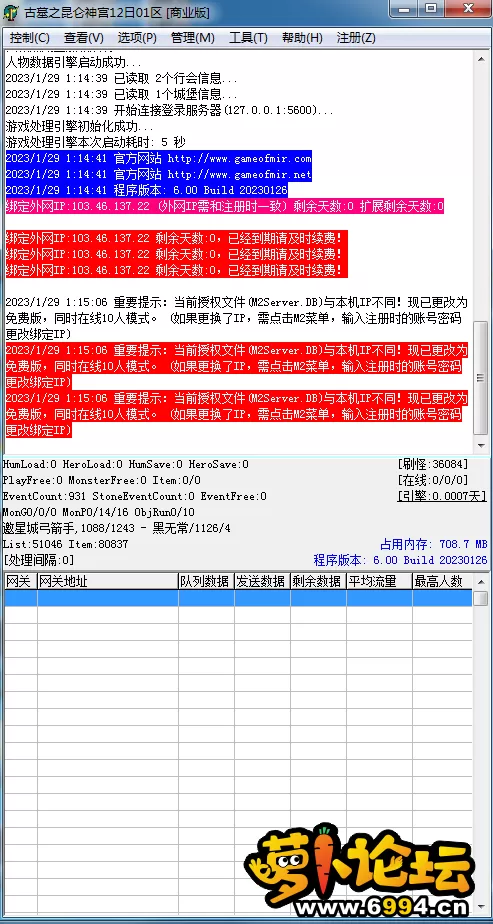
Task: Open the 管理(M) menu
Action: pyautogui.click(x=193, y=38)
